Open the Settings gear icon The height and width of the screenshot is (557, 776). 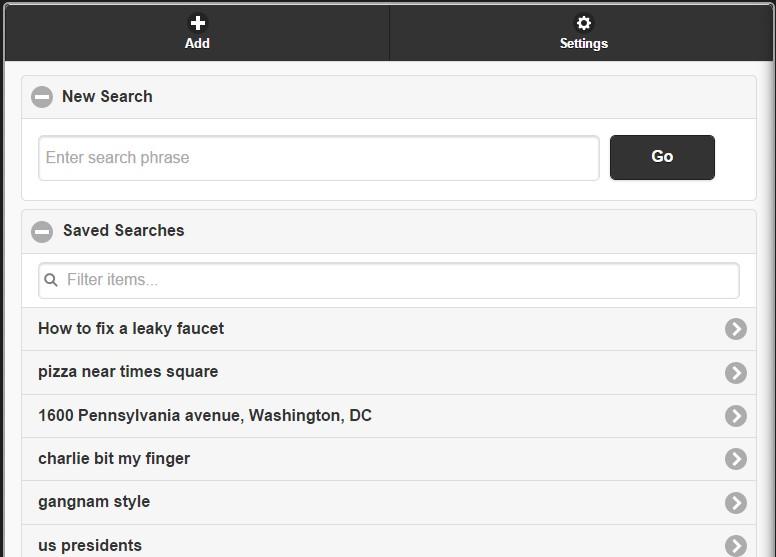click(584, 23)
